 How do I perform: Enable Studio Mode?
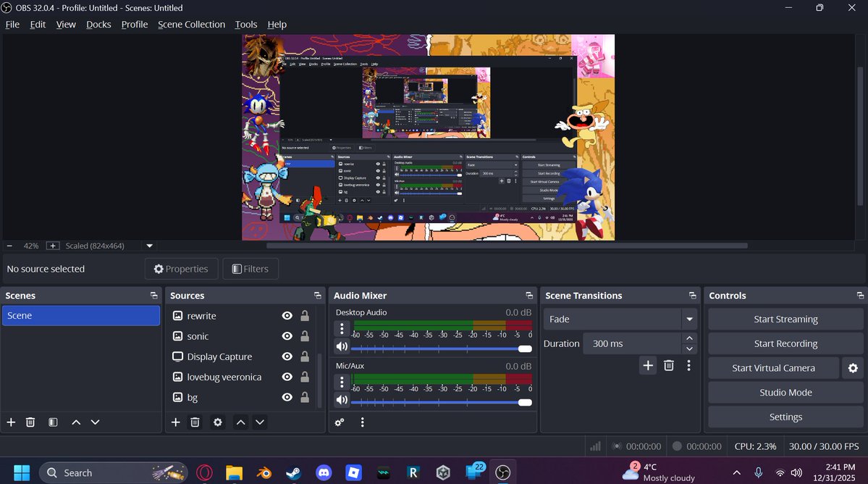[785, 392]
